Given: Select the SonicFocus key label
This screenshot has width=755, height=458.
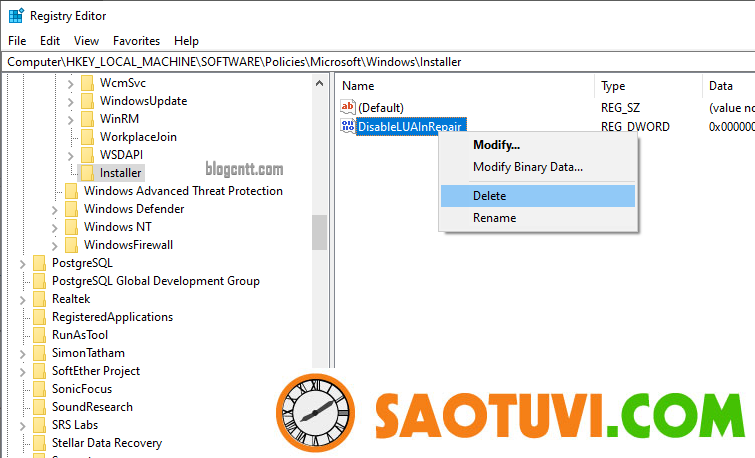Looking at the screenshot, I should [82, 389].
